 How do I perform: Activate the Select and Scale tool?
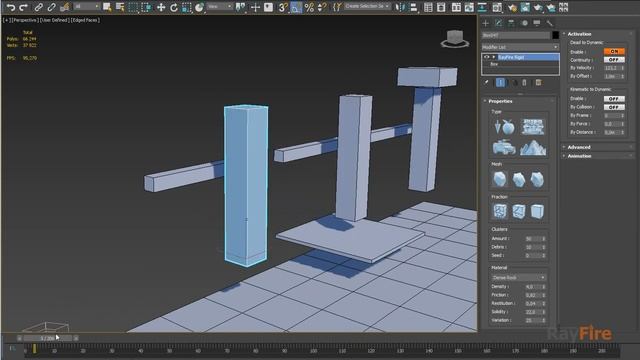click(187, 7)
